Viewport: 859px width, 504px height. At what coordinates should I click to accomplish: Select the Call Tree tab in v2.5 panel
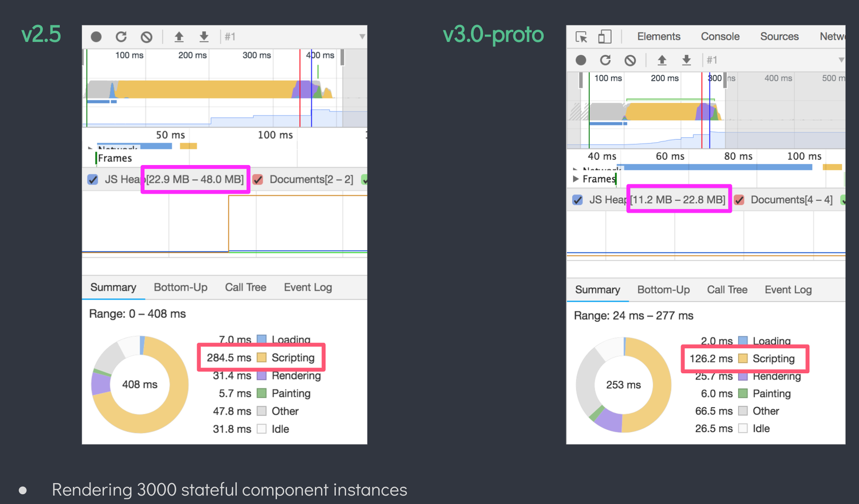245,287
